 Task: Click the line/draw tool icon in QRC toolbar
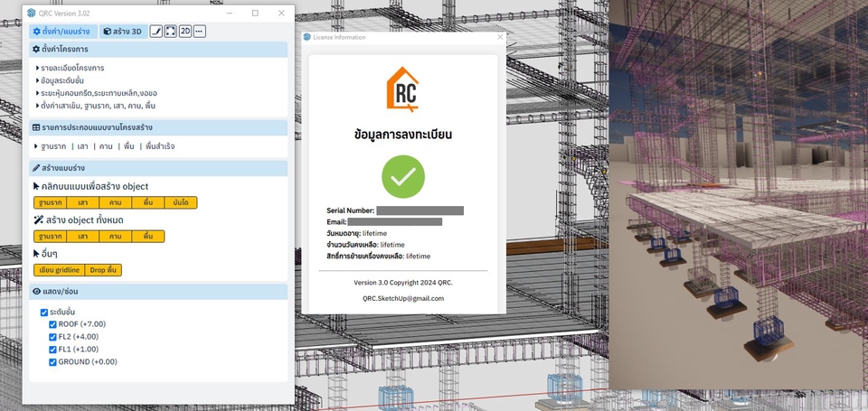tap(156, 32)
